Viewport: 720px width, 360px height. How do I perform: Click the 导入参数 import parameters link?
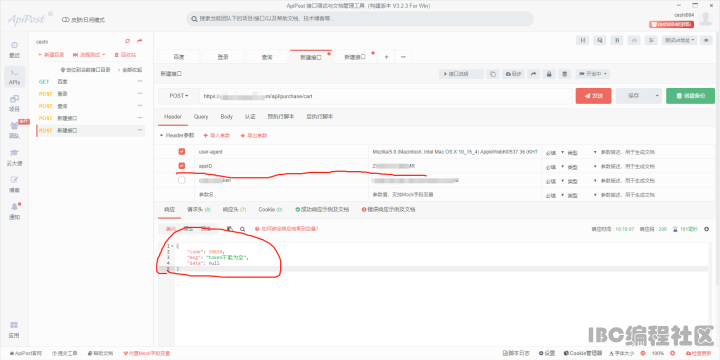tap(216, 136)
